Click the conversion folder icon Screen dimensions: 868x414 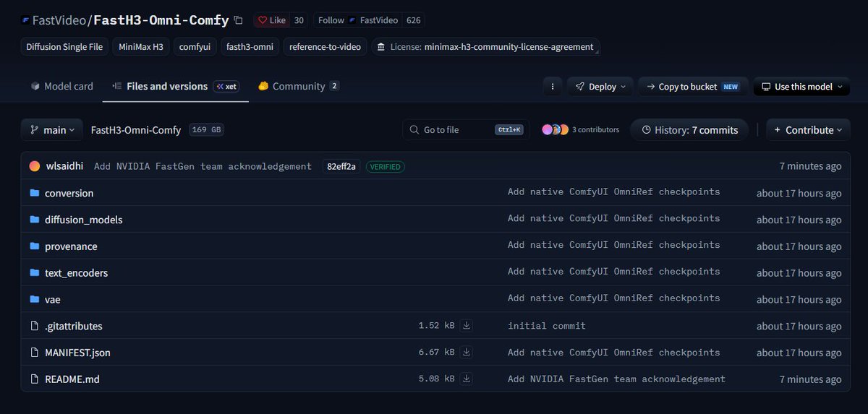pos(34,193)
